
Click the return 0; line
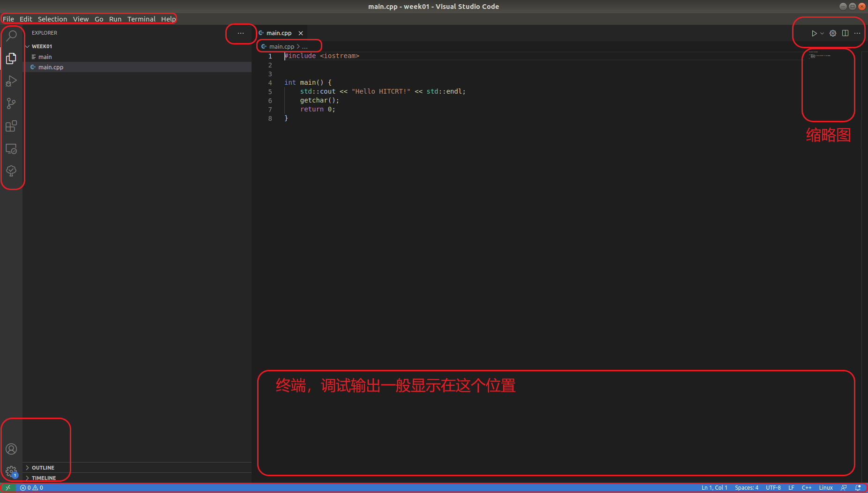318,109
